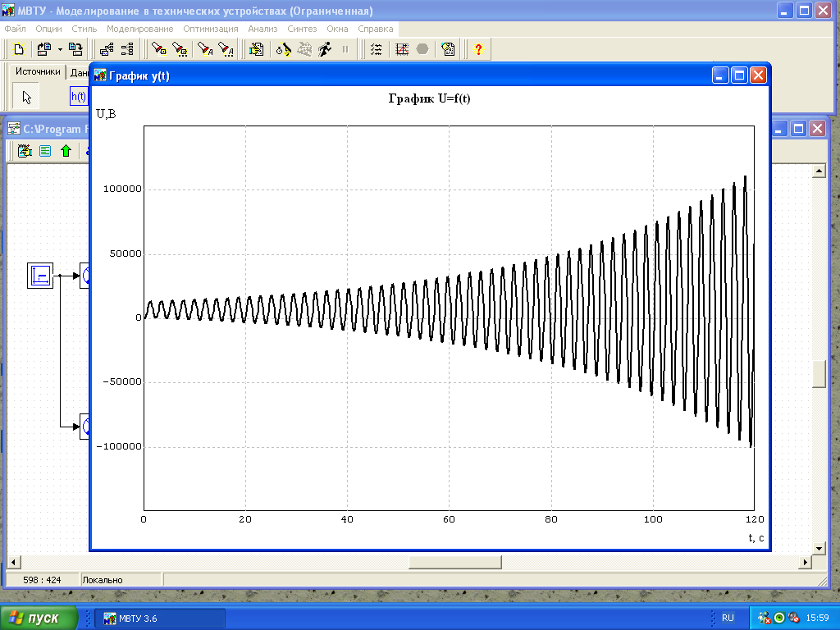The width and height of the screenshot is (840, 630).
Task: Switch to the Источники tab
Action: click(x=38, y=72)
